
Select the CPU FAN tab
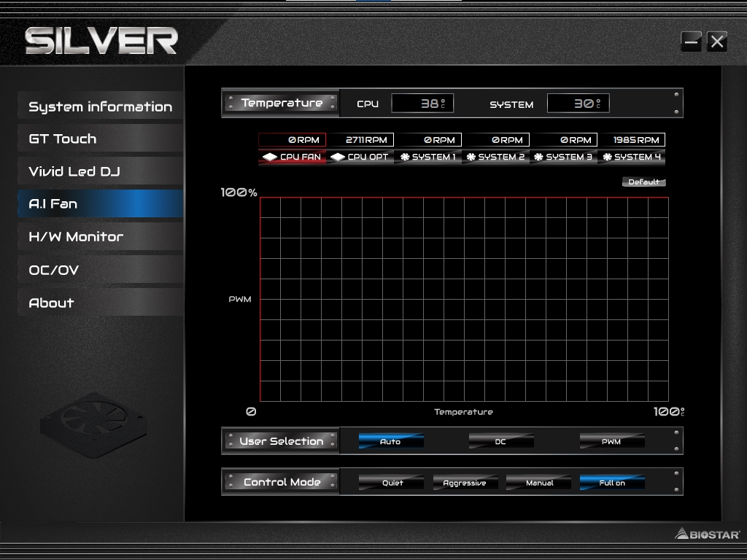292,157
